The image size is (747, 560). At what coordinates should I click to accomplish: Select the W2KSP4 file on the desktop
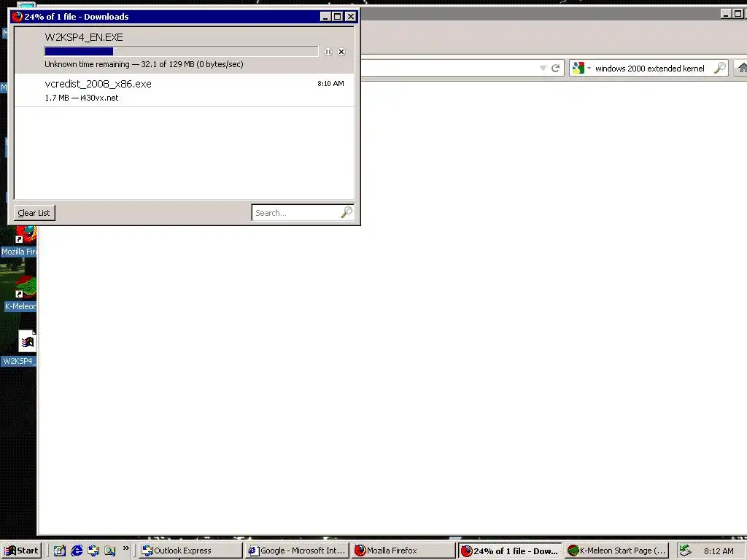20,348
